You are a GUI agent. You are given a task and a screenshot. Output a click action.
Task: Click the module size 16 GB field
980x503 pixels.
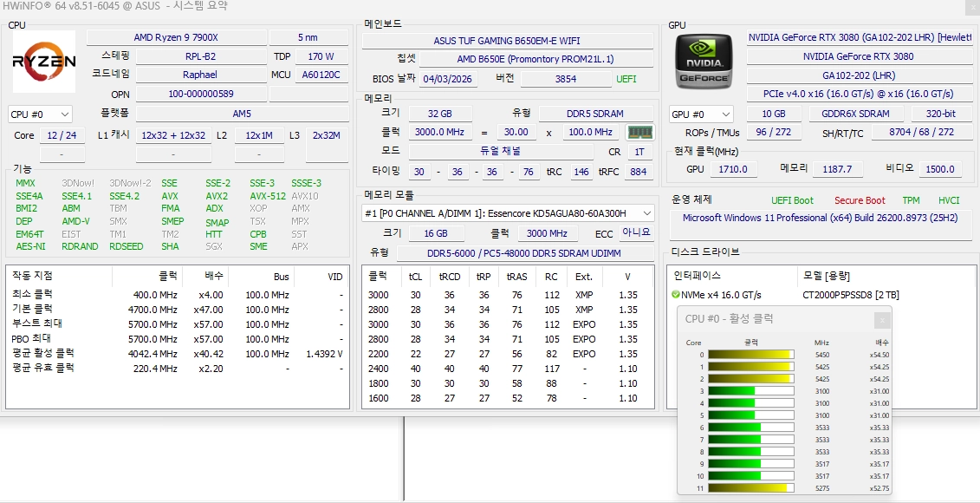click(x=436, y=233)
